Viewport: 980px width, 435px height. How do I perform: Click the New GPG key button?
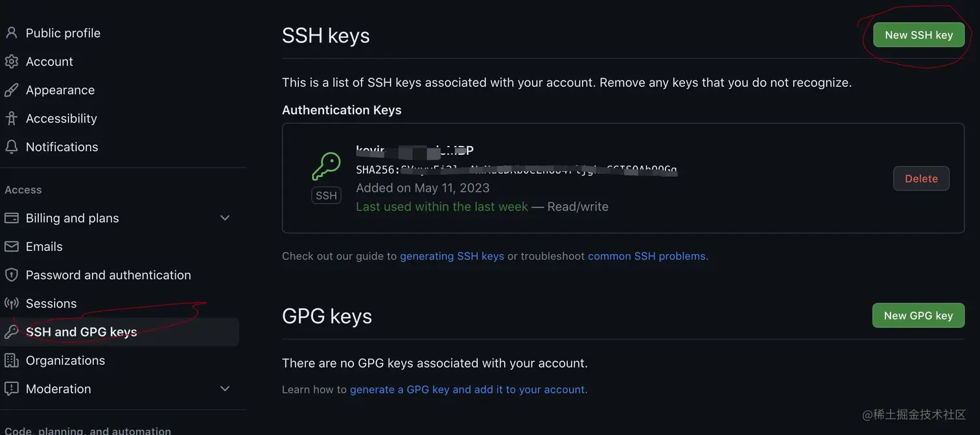coord(918,315)
